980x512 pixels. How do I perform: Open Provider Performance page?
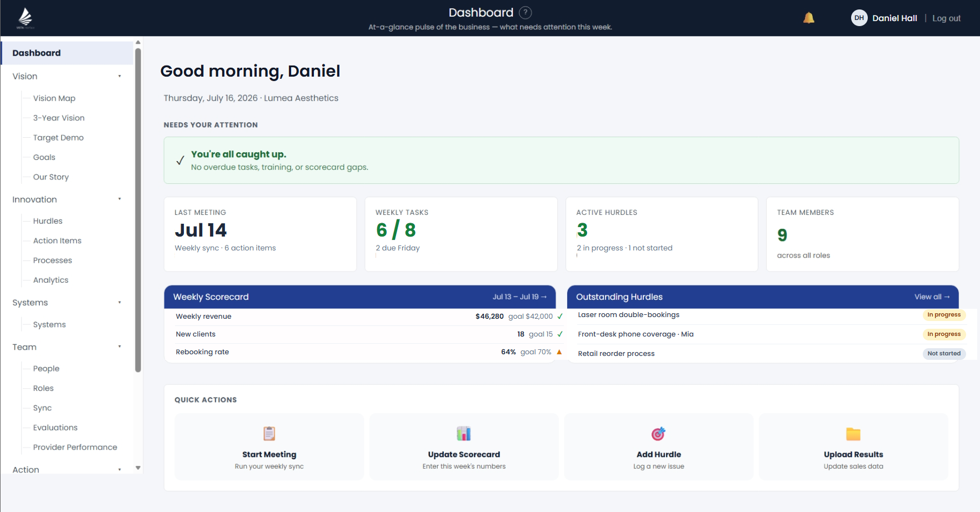click(x=75, y=447)
